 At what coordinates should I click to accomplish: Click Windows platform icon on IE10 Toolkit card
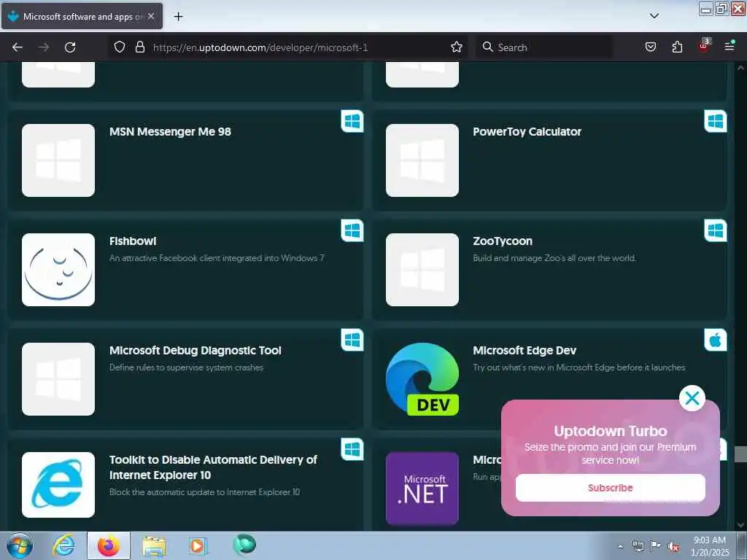pos(352,449)
